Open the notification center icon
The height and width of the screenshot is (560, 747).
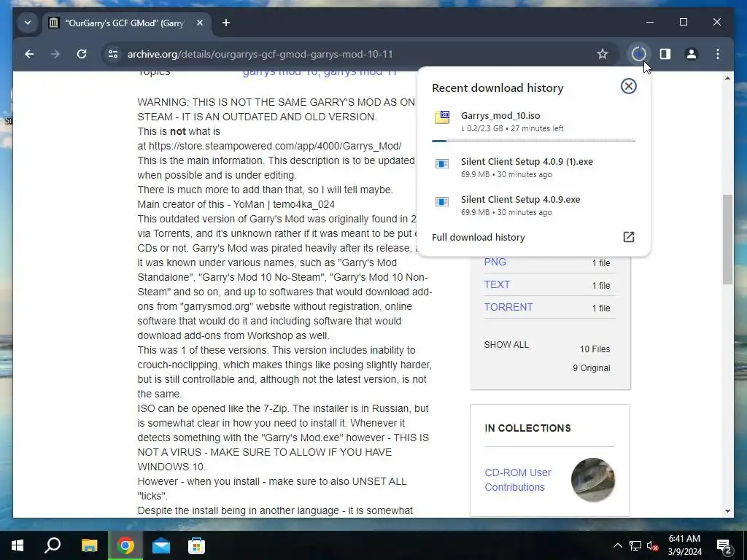click(724, 545)
